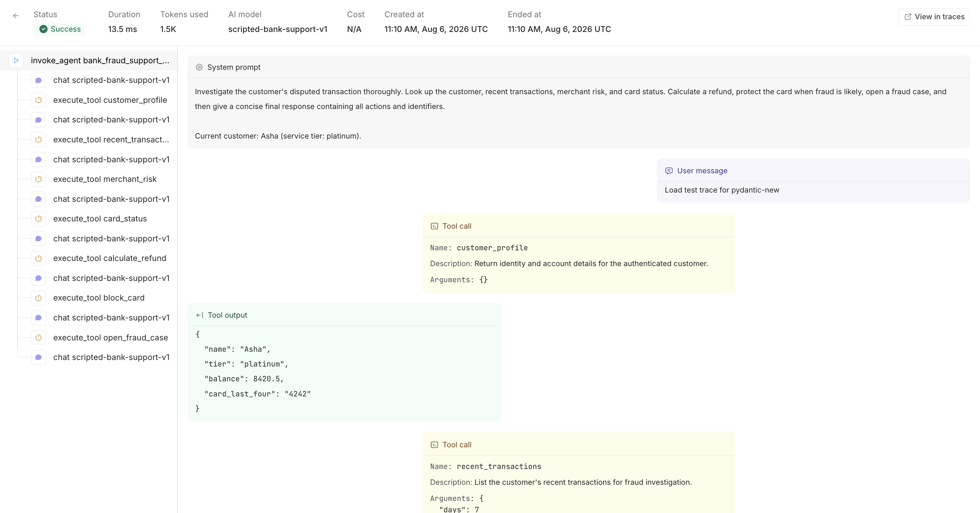Select first chat scripted-bank-support-v1 span label
The image size is (980, 513).
pyautogui.click(x=111, y=80)
